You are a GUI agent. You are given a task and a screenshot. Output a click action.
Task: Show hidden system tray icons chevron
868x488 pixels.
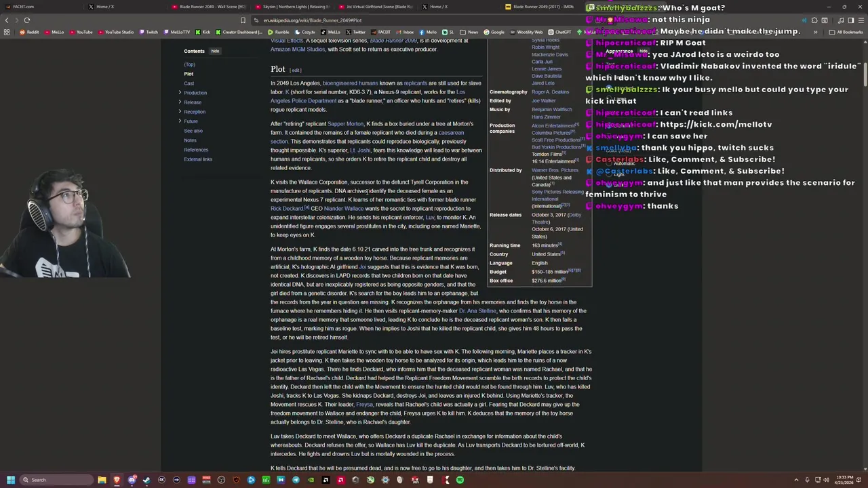pos(796,480)
